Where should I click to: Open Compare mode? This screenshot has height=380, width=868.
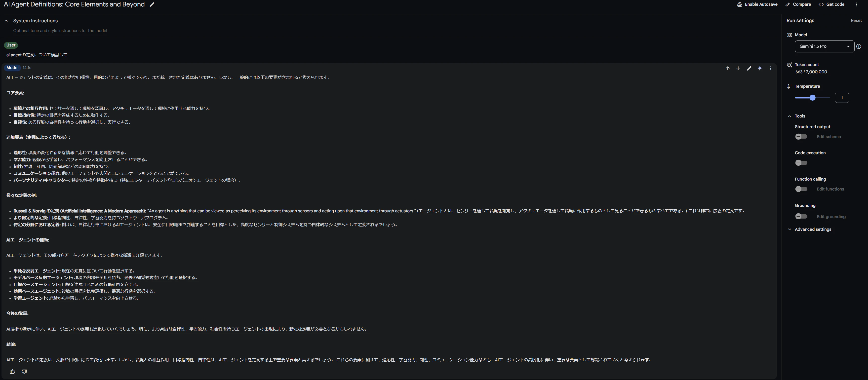(798, 4)
